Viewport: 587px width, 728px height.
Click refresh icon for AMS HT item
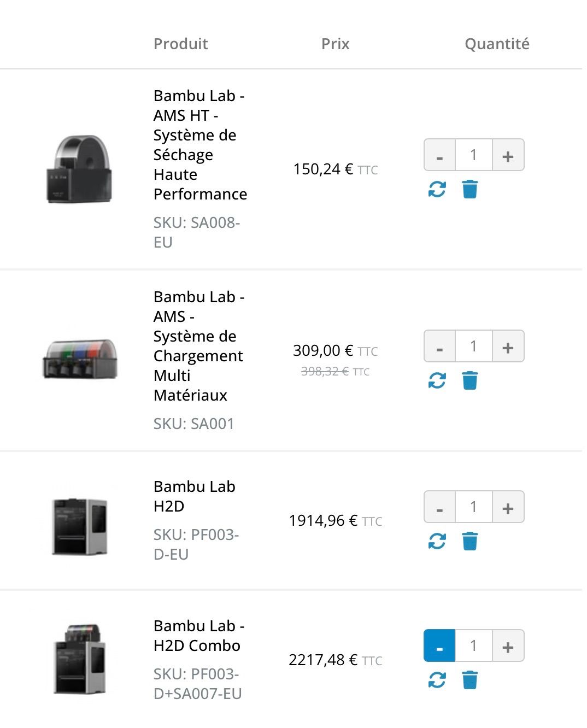click(437, 190)
